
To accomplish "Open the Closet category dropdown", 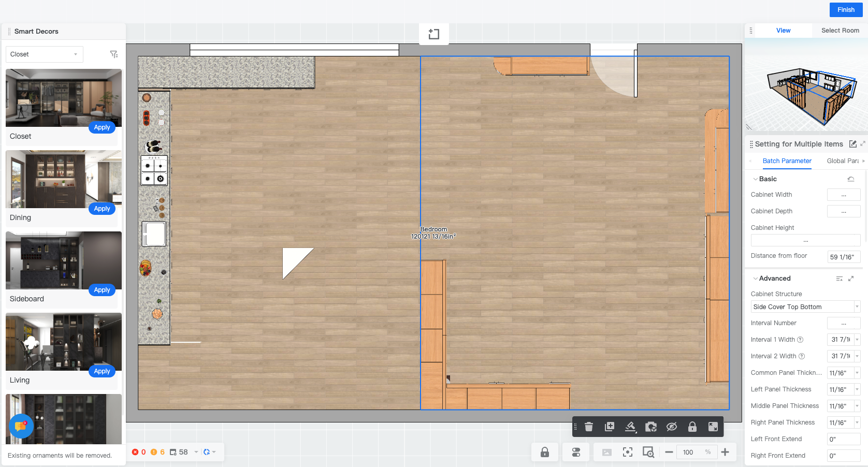I will tap(44, 54).
